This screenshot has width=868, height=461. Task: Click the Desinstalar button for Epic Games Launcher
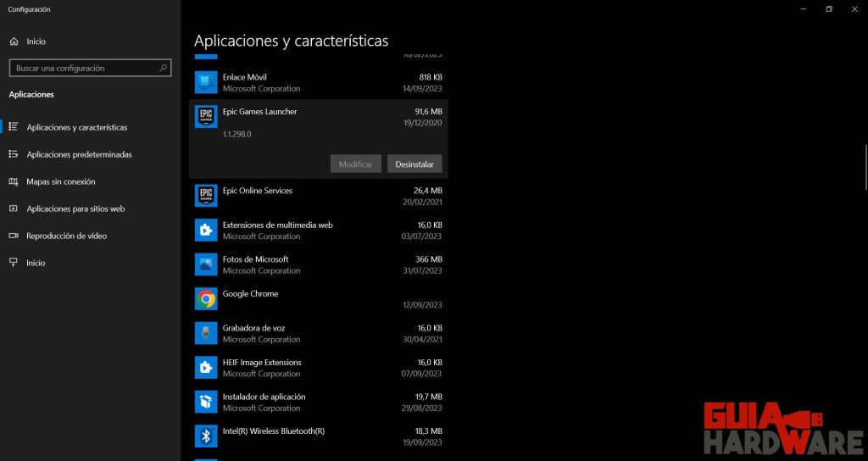[x=414, y=164]
